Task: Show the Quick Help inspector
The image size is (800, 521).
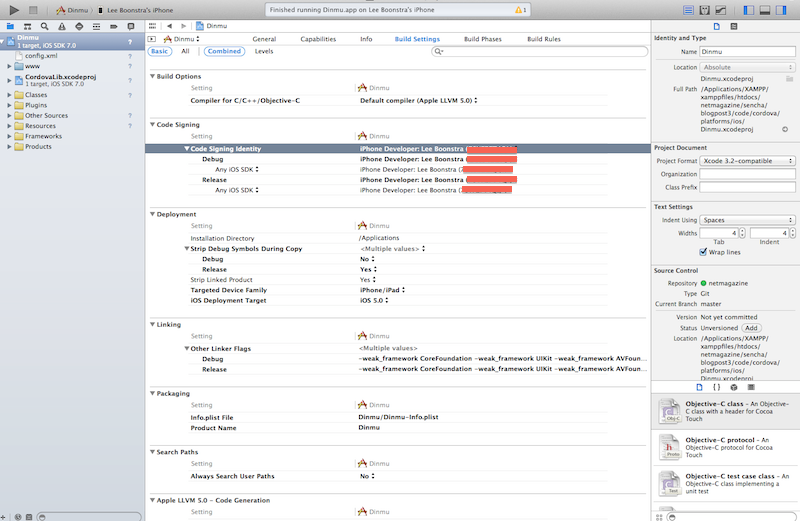Action: (x=734, y=26)
